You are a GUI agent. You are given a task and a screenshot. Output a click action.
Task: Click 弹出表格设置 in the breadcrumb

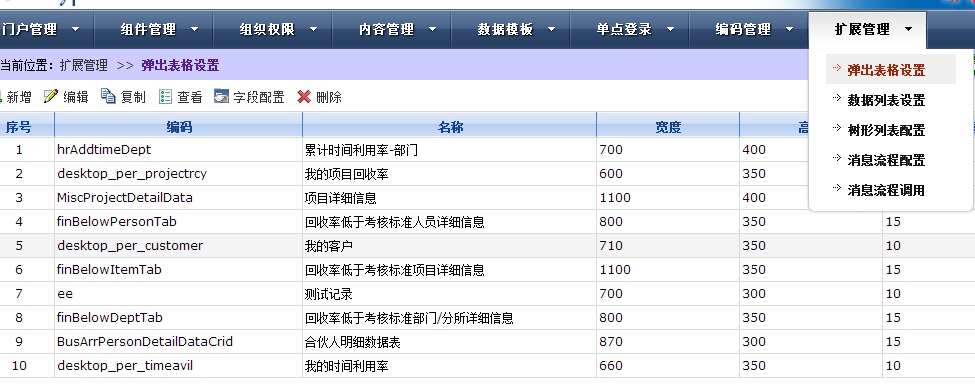point(180,65)
